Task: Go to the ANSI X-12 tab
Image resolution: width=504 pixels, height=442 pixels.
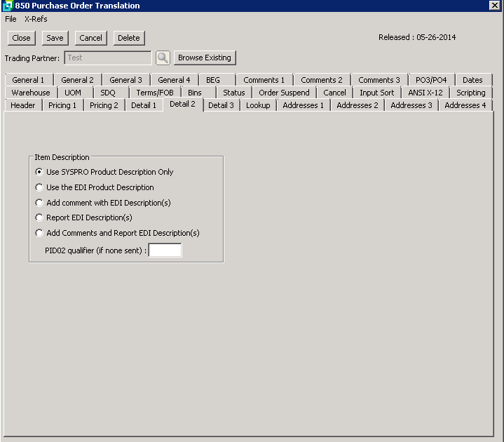Action: coord(425,93)
